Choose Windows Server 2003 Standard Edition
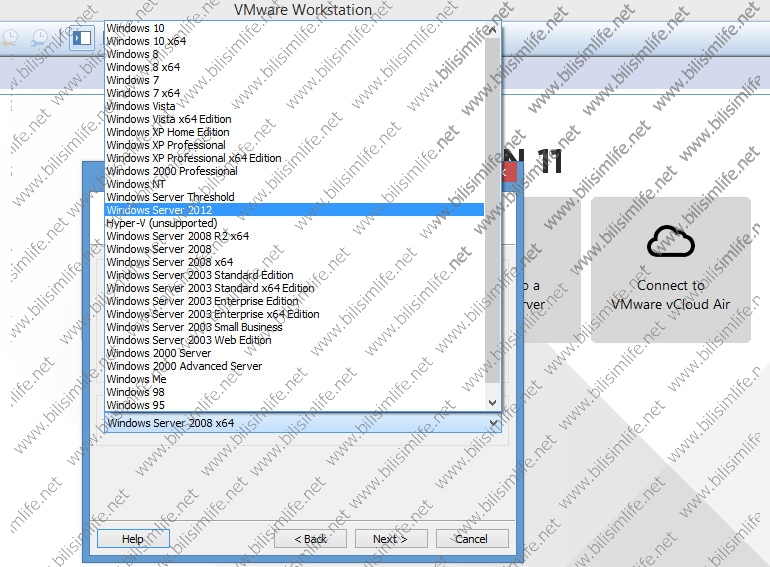770x567 pixels. click(294, 275)
